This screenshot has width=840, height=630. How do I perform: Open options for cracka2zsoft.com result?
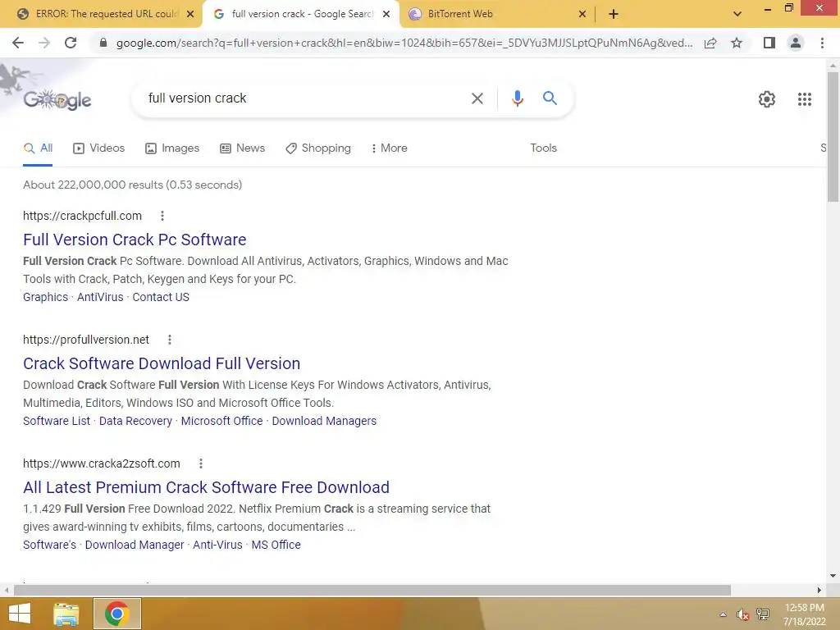[x=201, y=463]
